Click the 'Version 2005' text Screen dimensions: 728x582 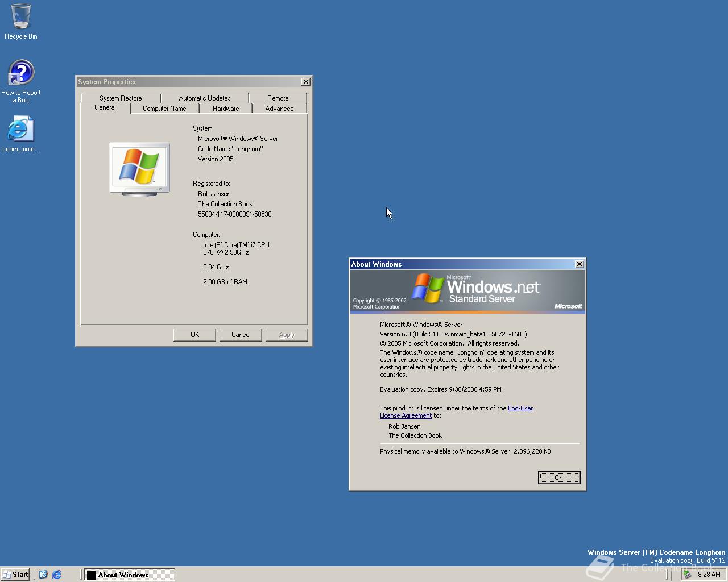pos(216,159)
